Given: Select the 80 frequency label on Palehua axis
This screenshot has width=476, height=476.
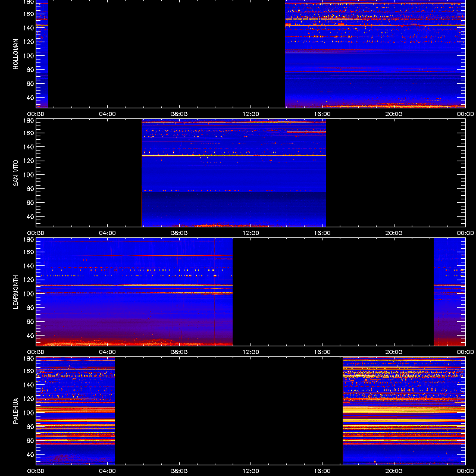Looking at the screenshot, I should [30, 427].
